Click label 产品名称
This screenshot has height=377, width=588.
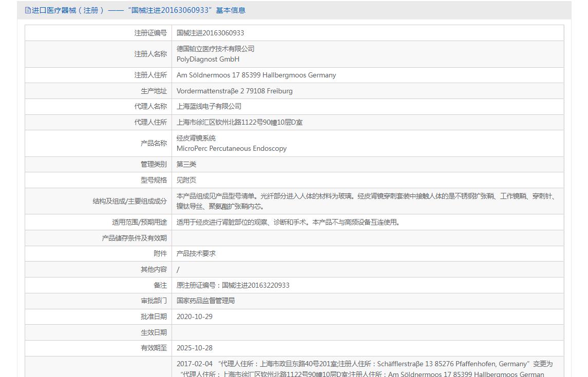pos(154,143)
